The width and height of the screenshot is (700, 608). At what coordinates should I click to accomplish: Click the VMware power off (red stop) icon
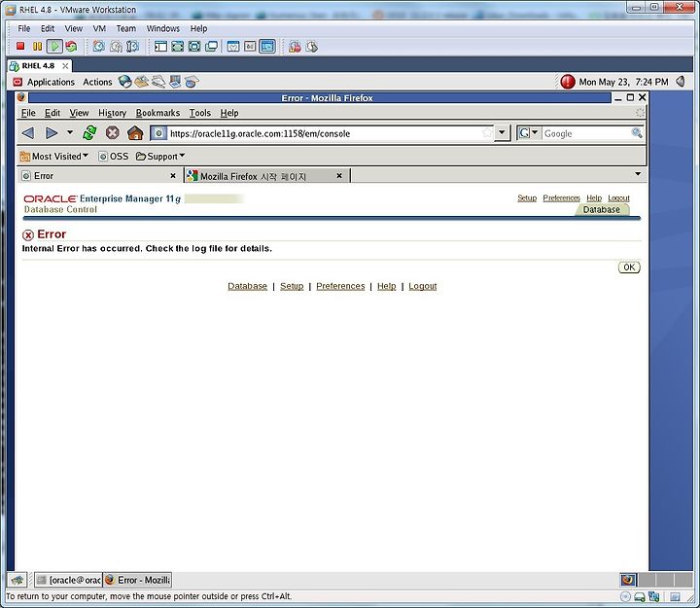[20, 46]
